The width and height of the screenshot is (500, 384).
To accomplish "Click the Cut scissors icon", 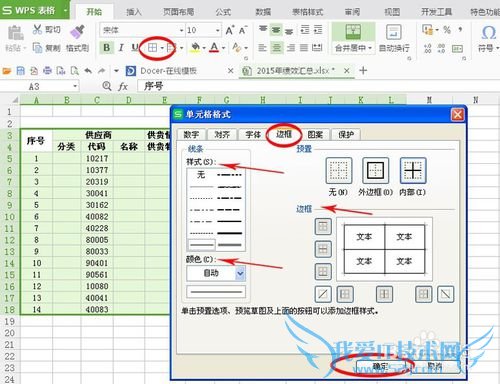I will (37, 30).
